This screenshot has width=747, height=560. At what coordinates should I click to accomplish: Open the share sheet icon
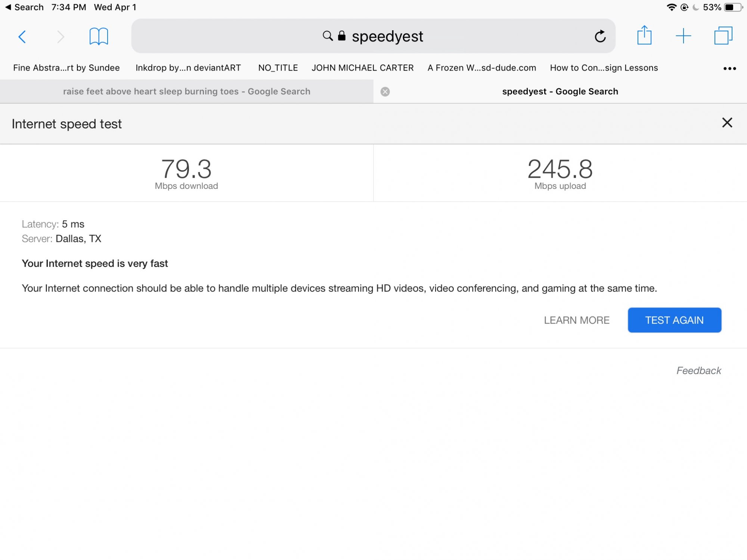click(644, 36)
